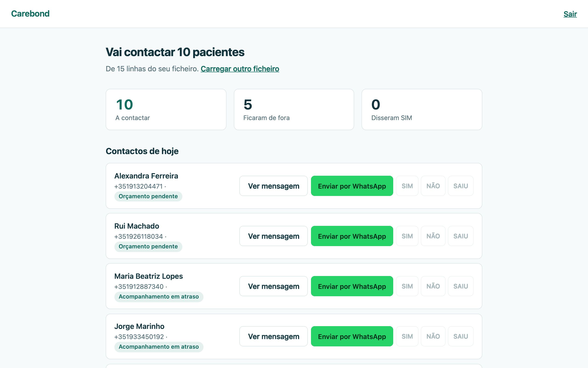Mark Alexandra Ferreira as SAIU

[x=461, y=186]
